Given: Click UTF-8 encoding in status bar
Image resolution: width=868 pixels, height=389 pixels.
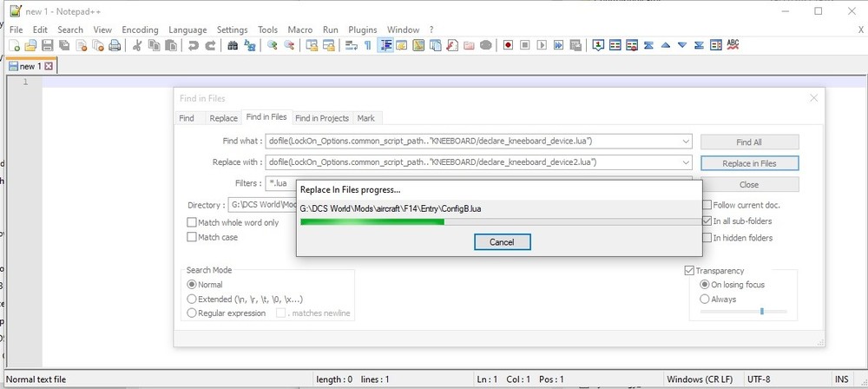Looking at the screenshot, I should click(x=759, y=379).
